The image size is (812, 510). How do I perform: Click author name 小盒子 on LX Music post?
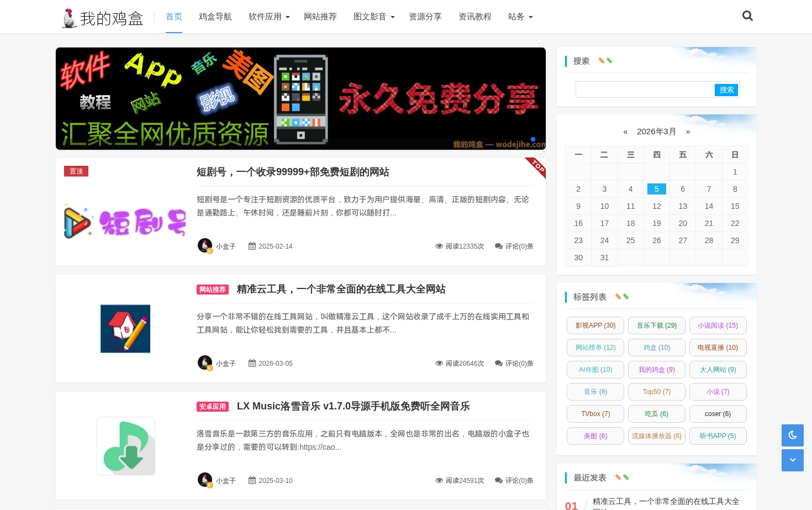coord(225,481)
